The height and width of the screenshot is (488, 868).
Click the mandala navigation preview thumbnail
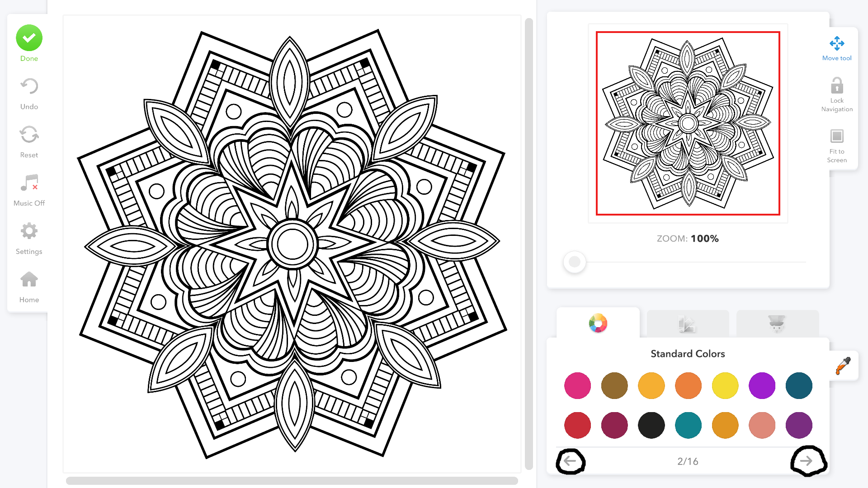pos(688,123)
